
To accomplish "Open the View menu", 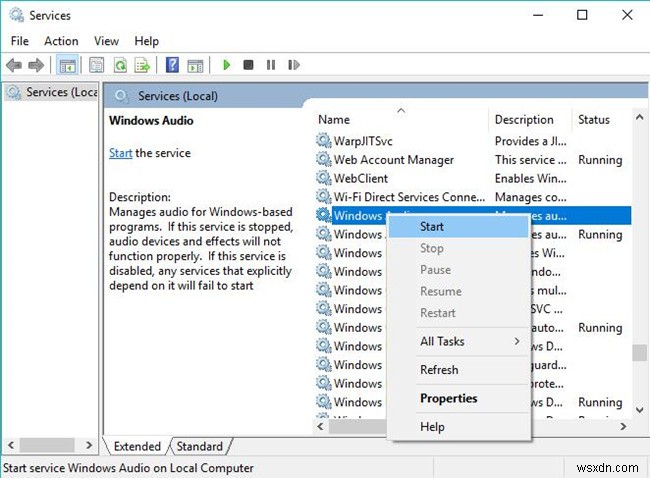I will click(106, 41).
